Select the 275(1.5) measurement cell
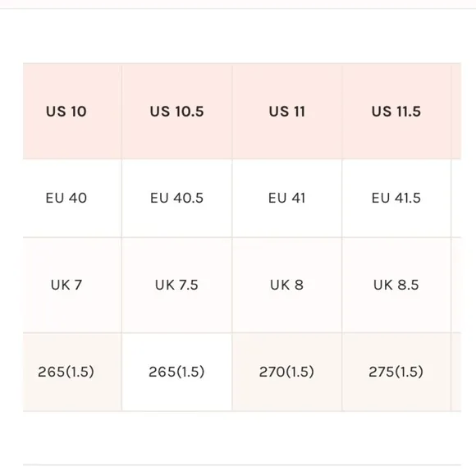Screen dimensions: 476x476 396,372
